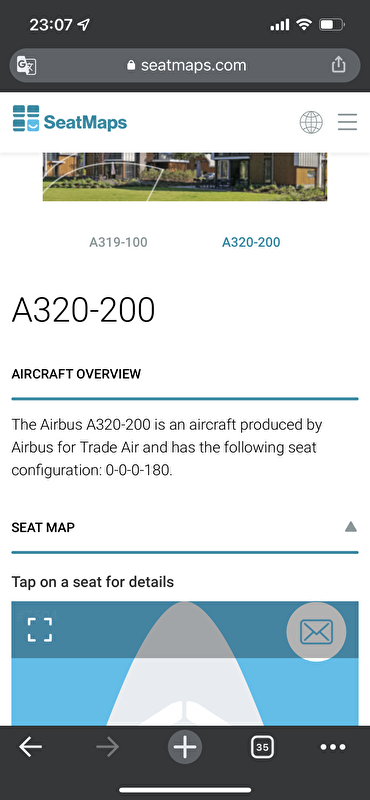Collapse the Seat Map section

(x=351, y=527)
